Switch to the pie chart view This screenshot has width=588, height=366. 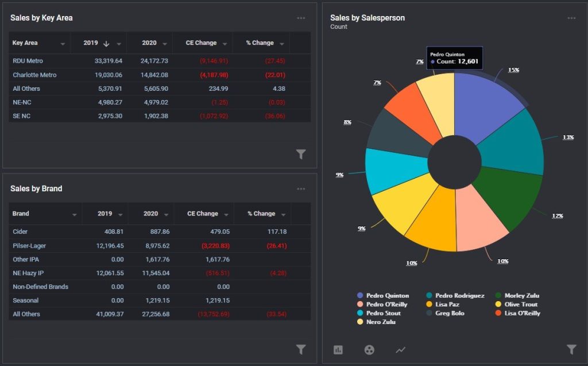(369, 350)
